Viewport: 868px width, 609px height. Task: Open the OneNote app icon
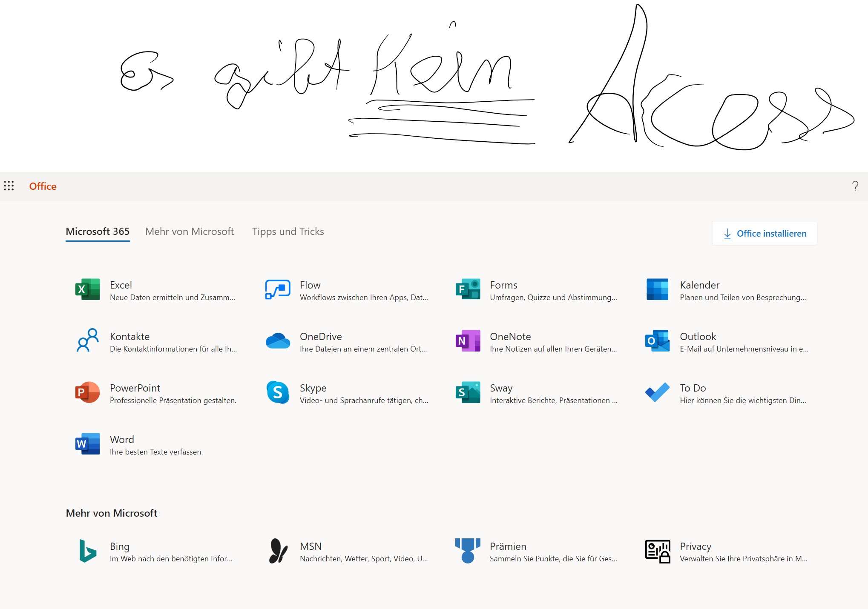pyautogui.click(x=468, y=340)
